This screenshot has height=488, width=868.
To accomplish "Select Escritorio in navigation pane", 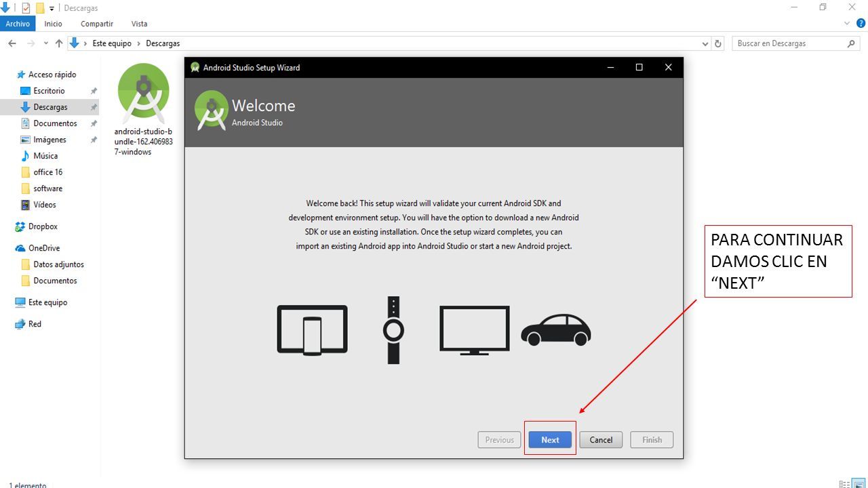I will [x=49, y=91].
